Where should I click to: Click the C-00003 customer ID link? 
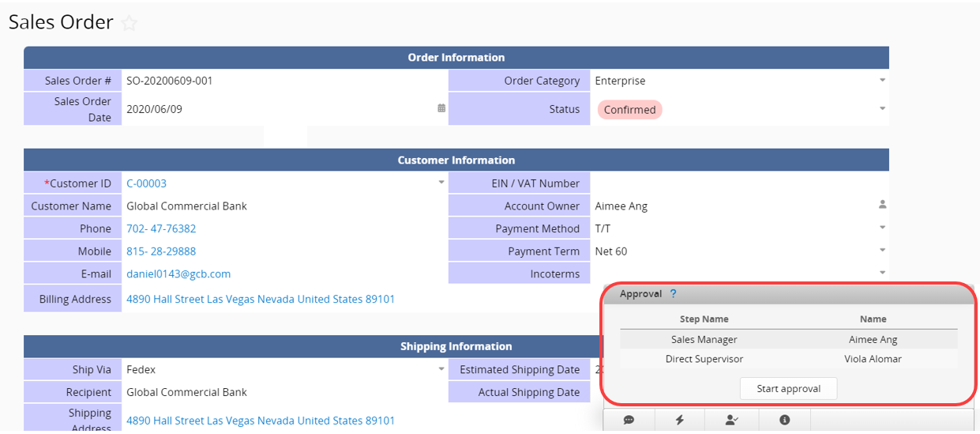(146, 183)
